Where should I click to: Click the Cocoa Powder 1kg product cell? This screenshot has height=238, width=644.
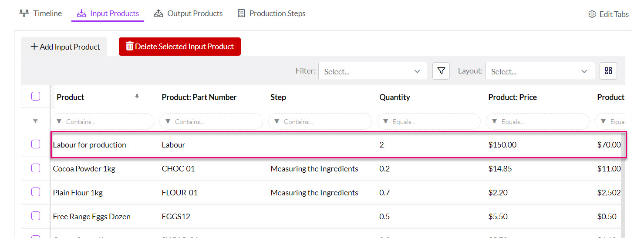tap(84, 169)
